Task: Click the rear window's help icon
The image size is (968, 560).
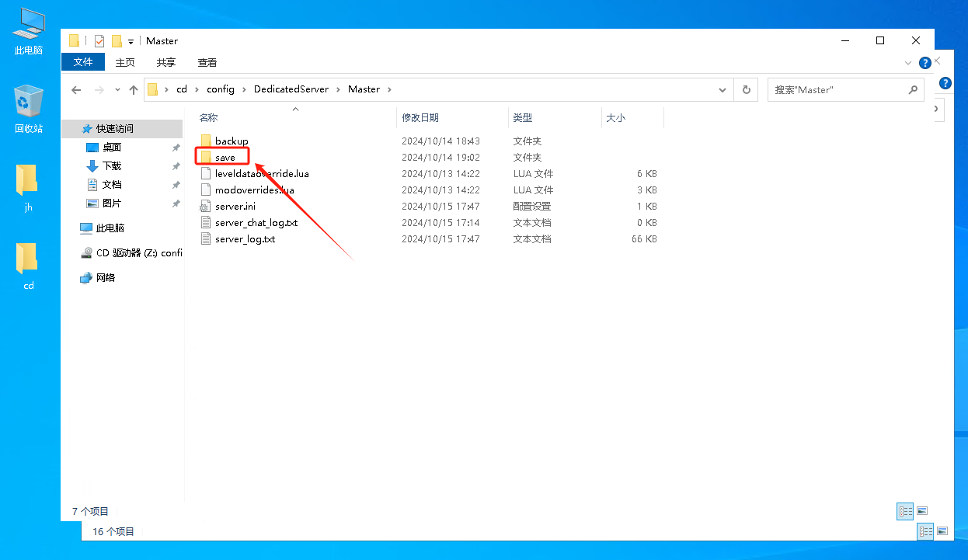Action: [x=945, y=83]
